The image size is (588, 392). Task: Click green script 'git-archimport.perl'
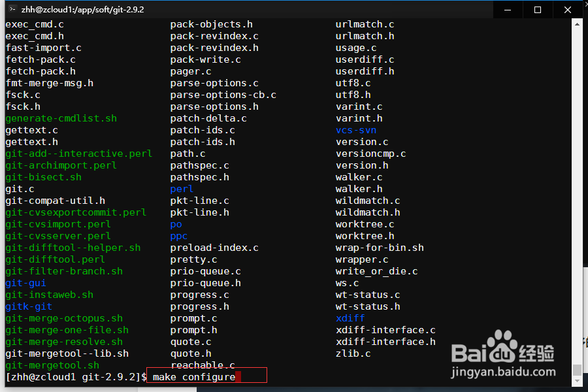coord(61,165)
